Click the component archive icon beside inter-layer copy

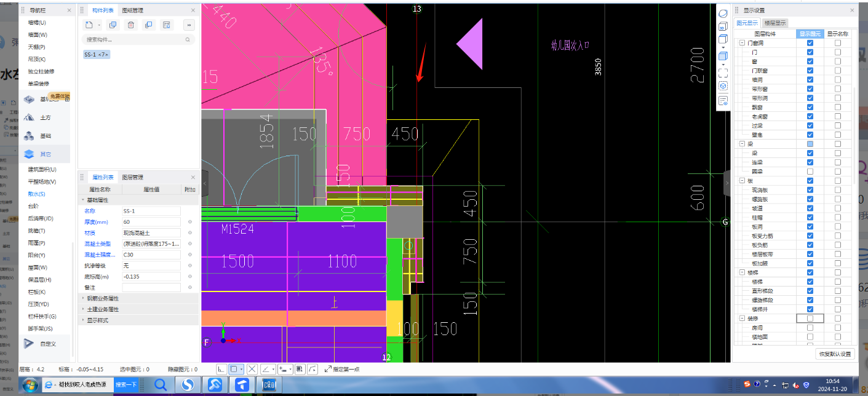point(166,25)
